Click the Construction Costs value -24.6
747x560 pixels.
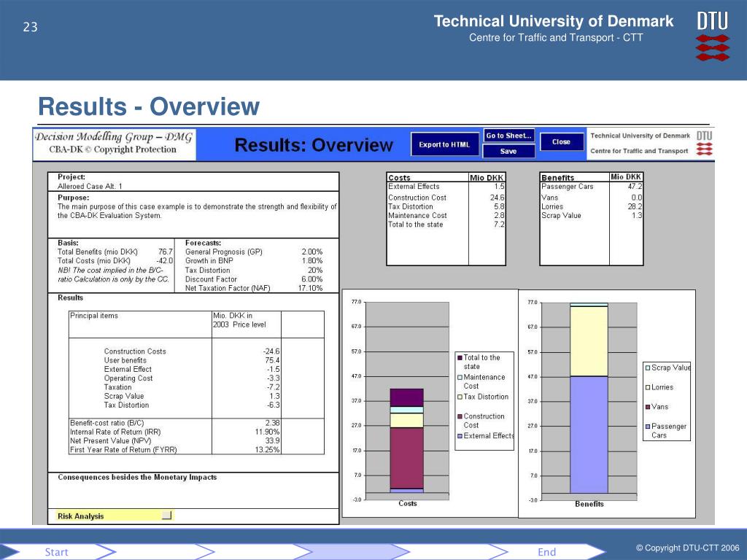[x=271, y=351]
